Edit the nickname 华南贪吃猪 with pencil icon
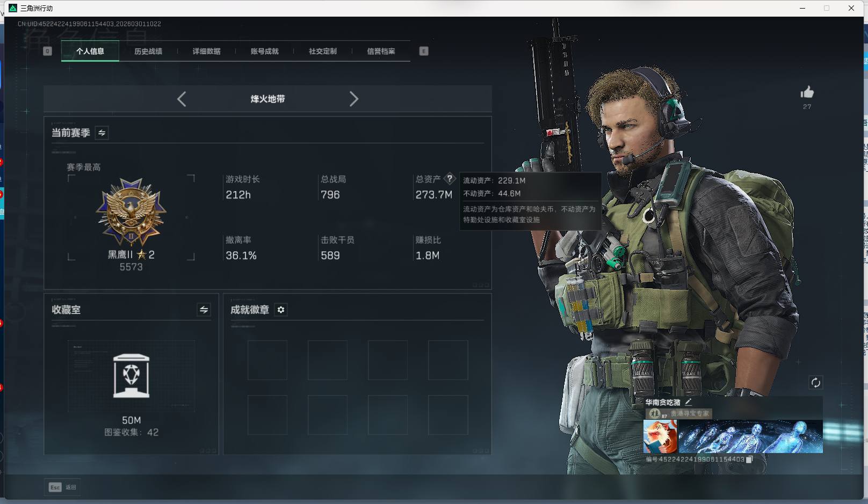 [x=688, y=401]
